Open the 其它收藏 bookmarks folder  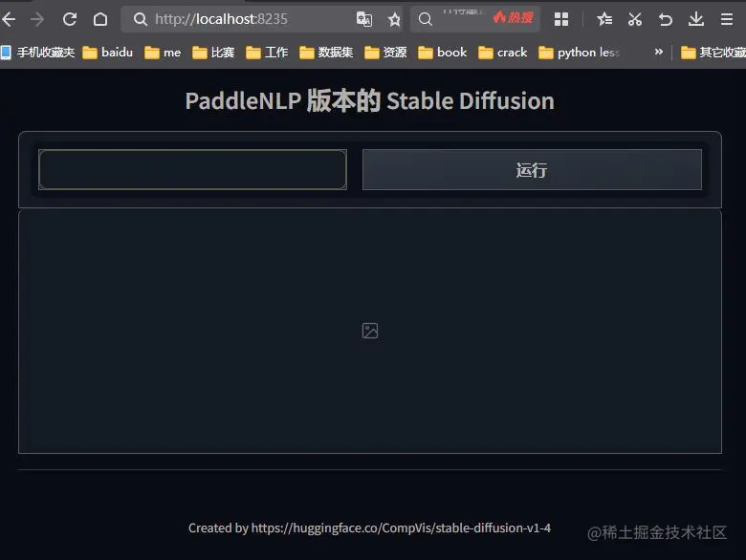coord(713,53)
